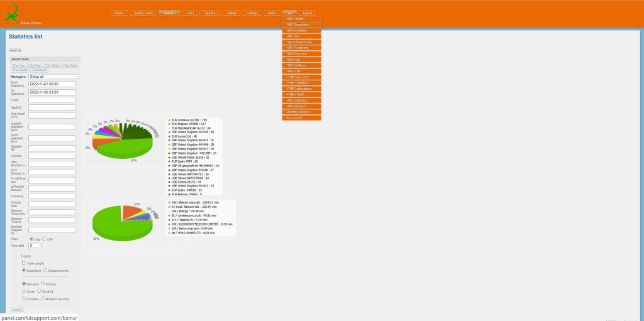Click the green logo in the header
Viewport: 644px width, 321px height.
(x=11, y=13)
